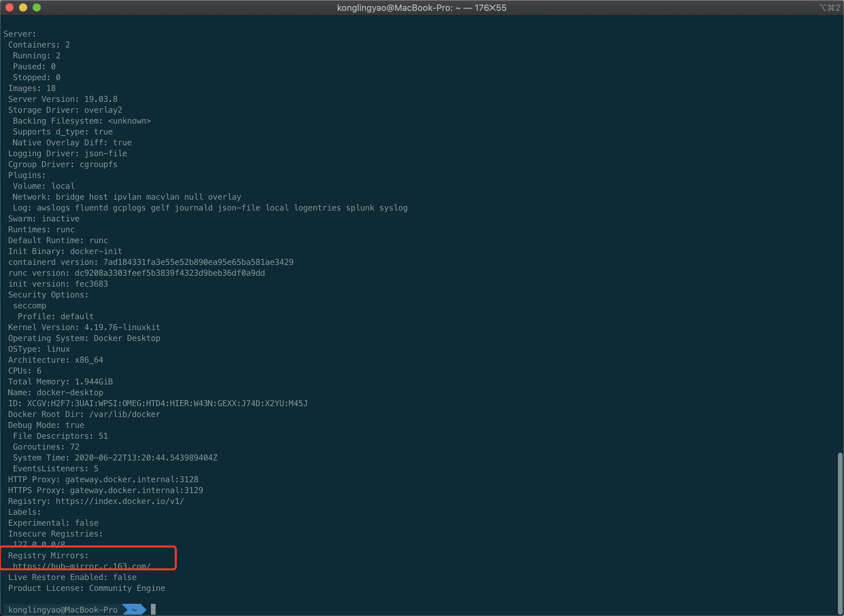Click the block cursor at the prompt
The image size is (844, 616).
click(x=153, y=609)
